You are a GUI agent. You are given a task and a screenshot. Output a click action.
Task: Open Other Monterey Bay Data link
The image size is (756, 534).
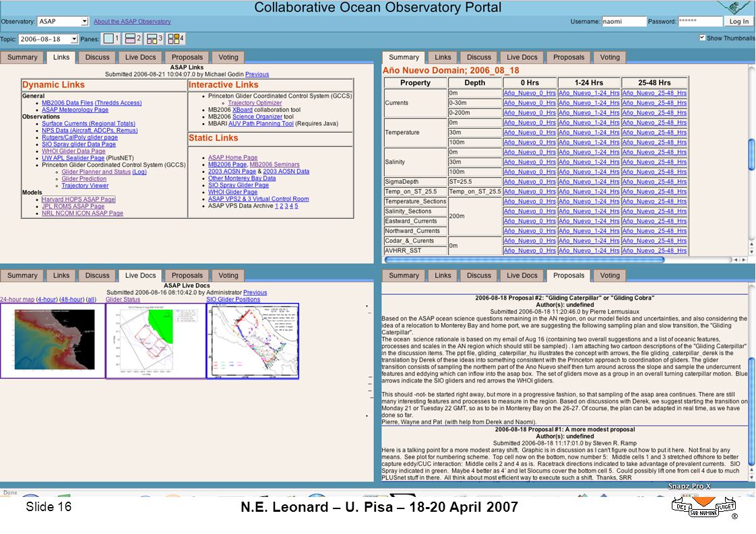(x=241, y=178)
